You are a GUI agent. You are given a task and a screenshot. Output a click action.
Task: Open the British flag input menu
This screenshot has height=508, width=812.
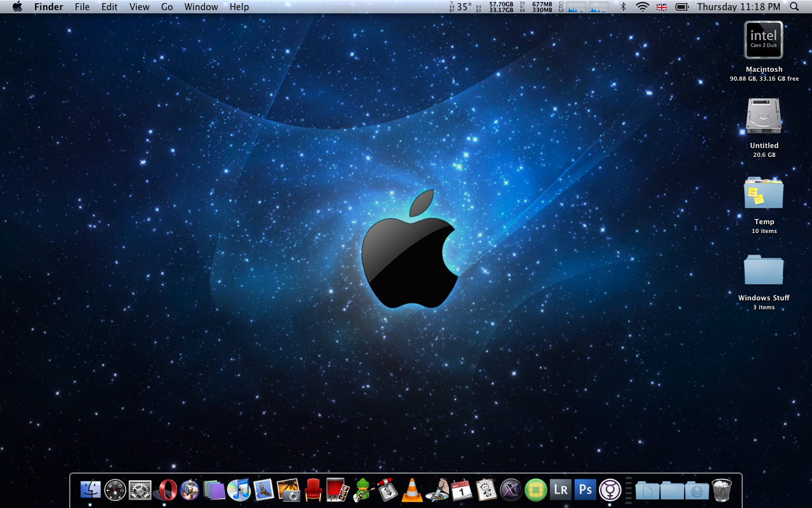662,6
